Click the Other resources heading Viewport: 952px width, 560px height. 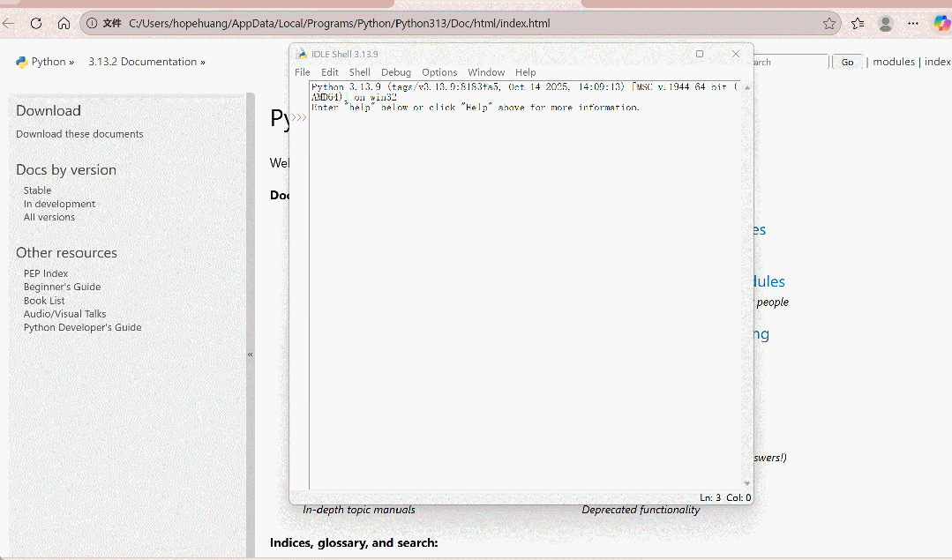[x=67, y=253]
